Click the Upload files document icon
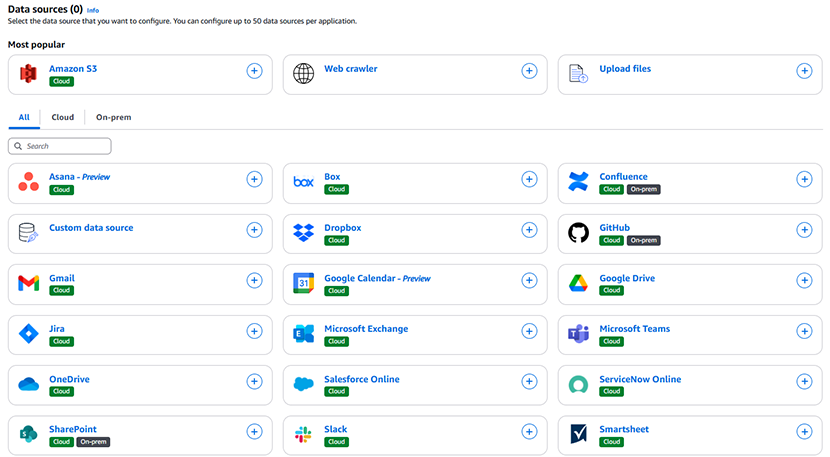The height and width of the screenshot is (457, 830). tap(578, 74)
